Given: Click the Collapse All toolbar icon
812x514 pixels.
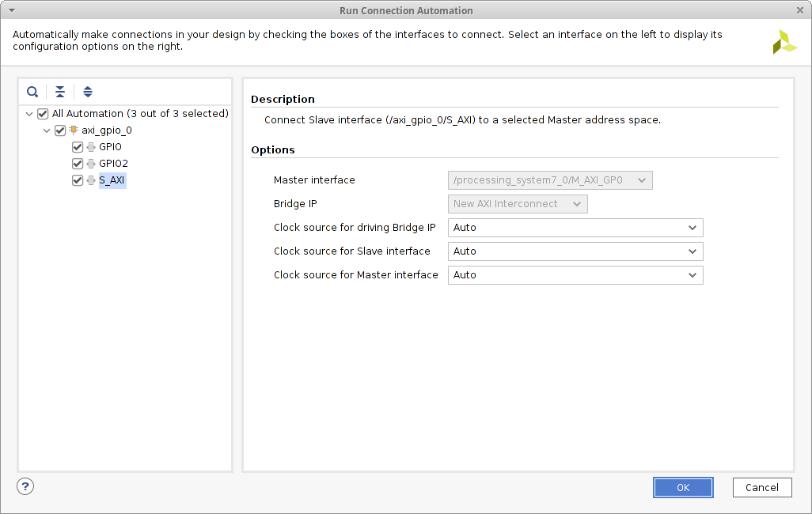Looking at the screenshot, I should [x=60, y=92].
